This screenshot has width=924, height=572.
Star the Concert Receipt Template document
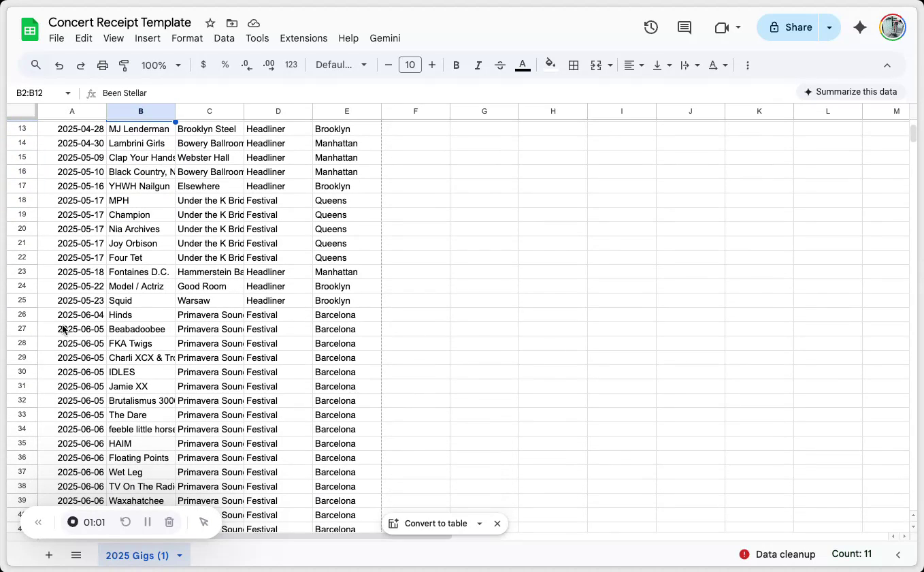pyautogui.click(x=210, y=23)
